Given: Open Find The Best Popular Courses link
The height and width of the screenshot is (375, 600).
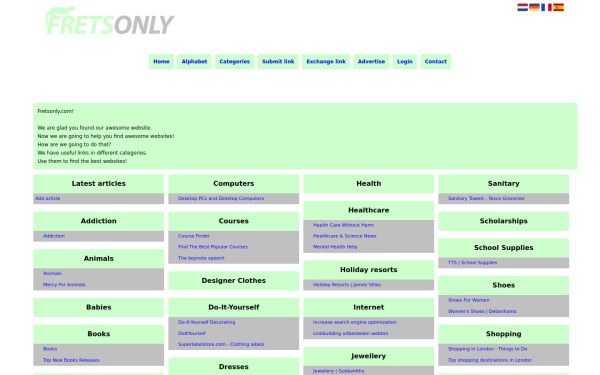Looking at the screenshot, I should coord(213,247).
